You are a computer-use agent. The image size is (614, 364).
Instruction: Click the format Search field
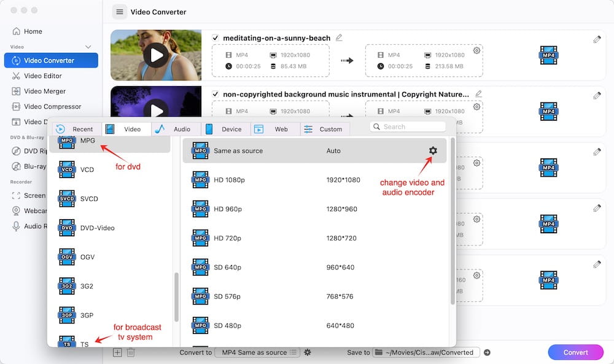pos(408,127)
